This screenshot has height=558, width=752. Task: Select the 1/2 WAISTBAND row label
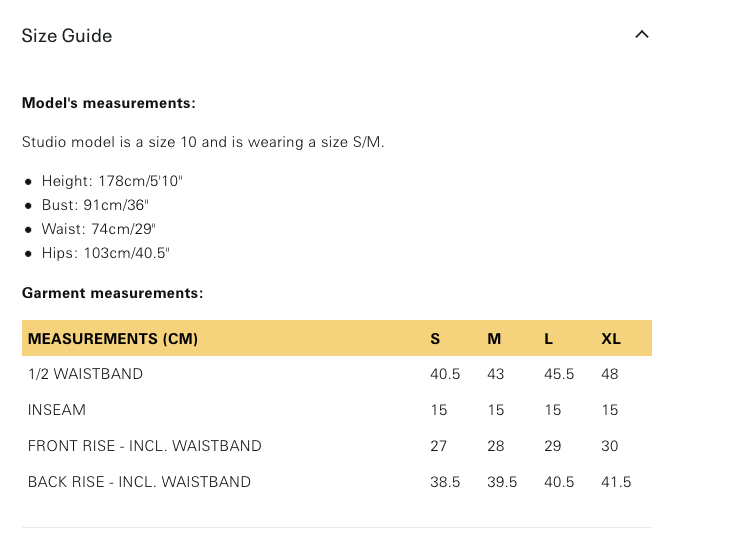pyautogui.click(x=85, y=374)
